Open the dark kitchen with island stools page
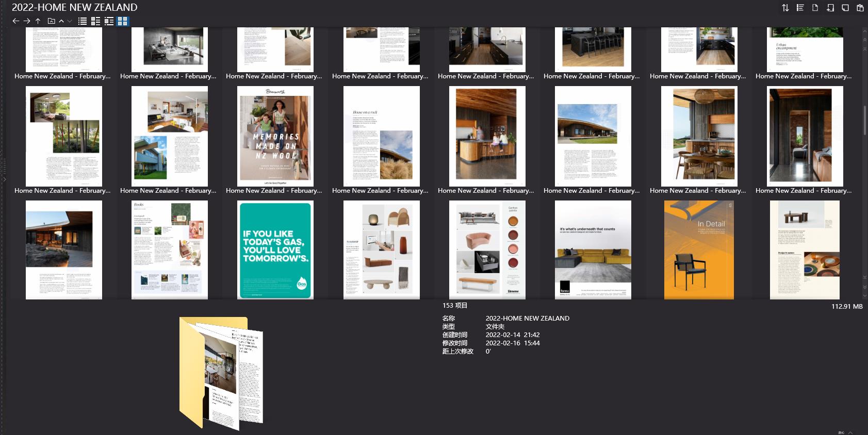This screenshot has height=435, width=868. pos(593,49)
